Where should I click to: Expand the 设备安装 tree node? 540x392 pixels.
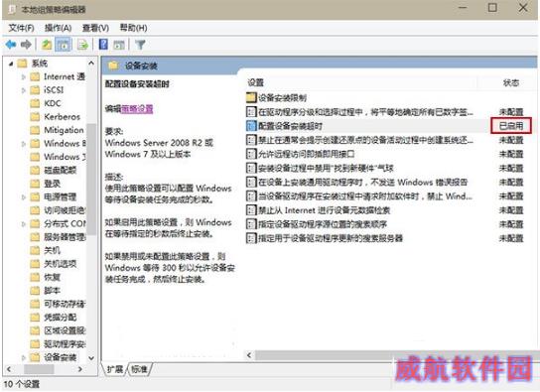(x=24, y=357)
